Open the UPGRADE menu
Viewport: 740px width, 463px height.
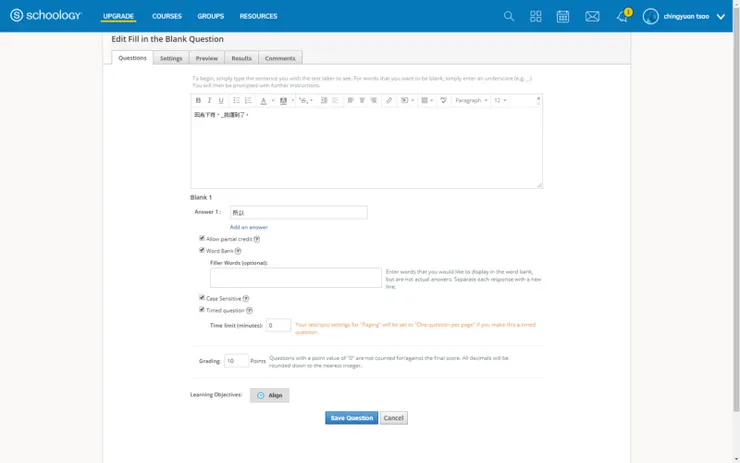[118, 16]
